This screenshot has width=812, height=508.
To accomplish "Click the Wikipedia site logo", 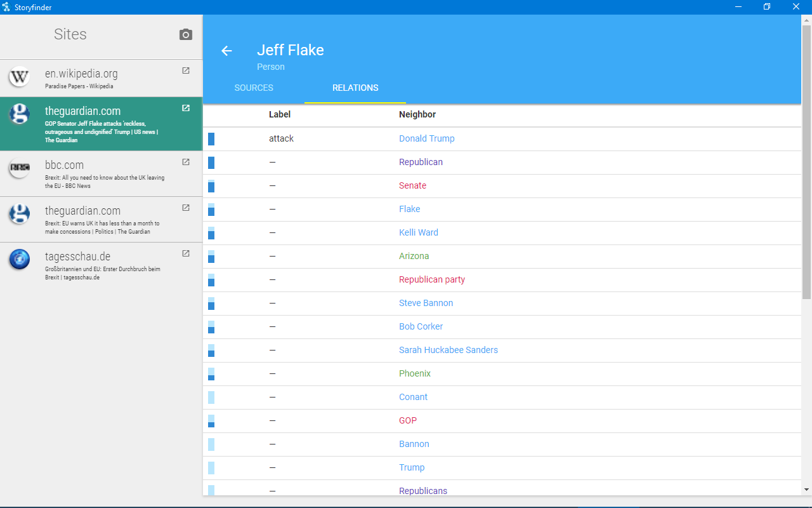I will pyautogui.click(x=20, y=77).
